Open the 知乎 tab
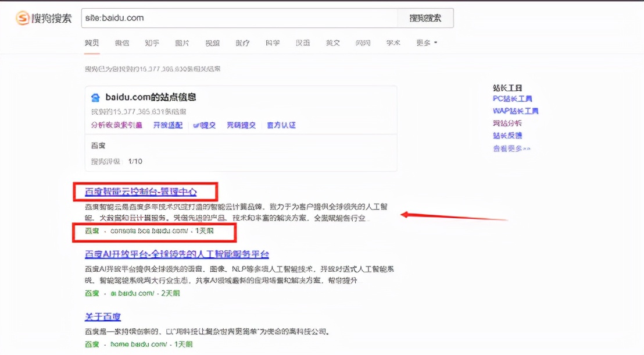The width and height of the screenshot is (644, 355). 152,43
